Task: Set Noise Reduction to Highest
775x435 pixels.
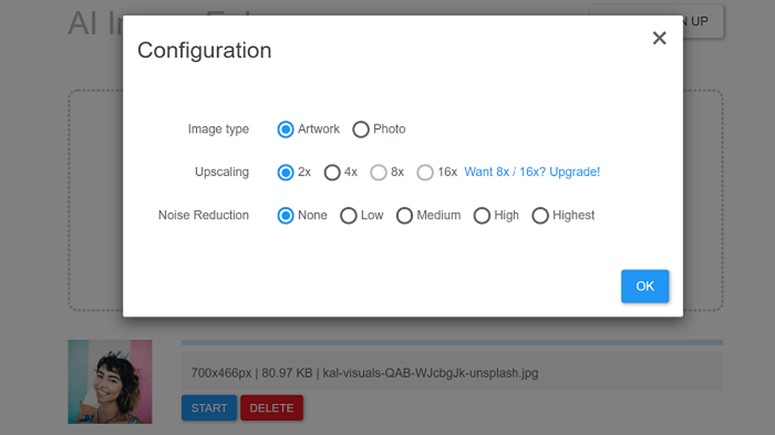Action: coord(540,215)
